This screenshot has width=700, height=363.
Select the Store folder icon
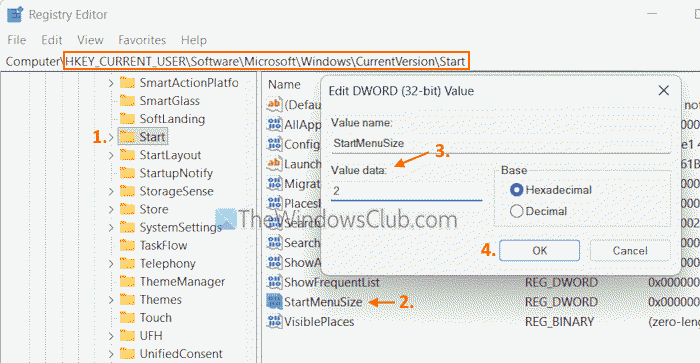127,209
